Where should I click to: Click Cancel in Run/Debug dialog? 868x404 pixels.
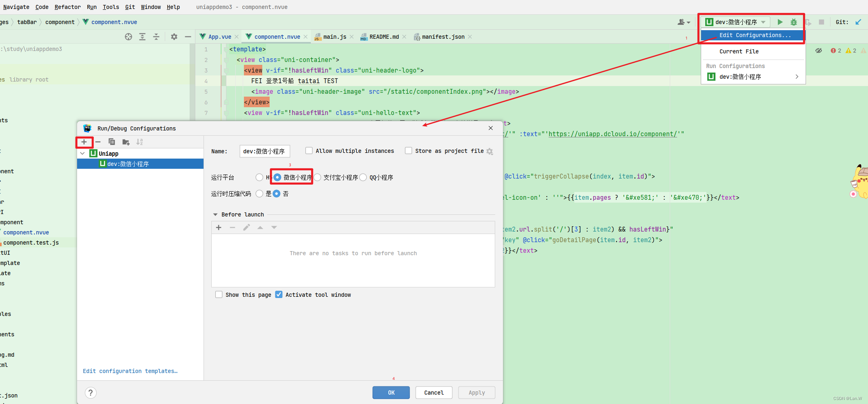434,393
